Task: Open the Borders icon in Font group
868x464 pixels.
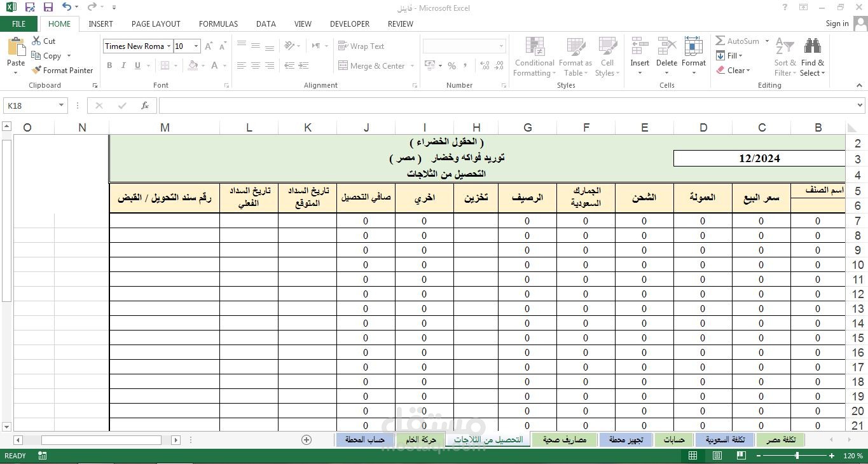Action: tap(165, 65)
